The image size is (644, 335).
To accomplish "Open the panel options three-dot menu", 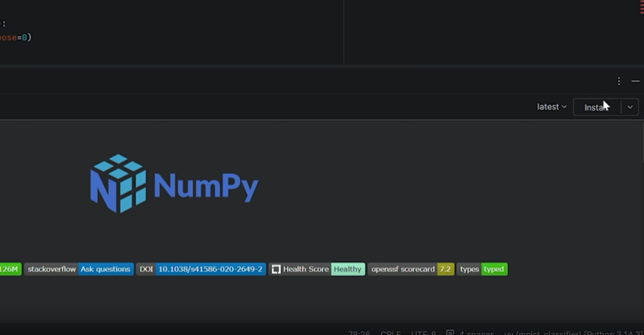I will point(618,81).
